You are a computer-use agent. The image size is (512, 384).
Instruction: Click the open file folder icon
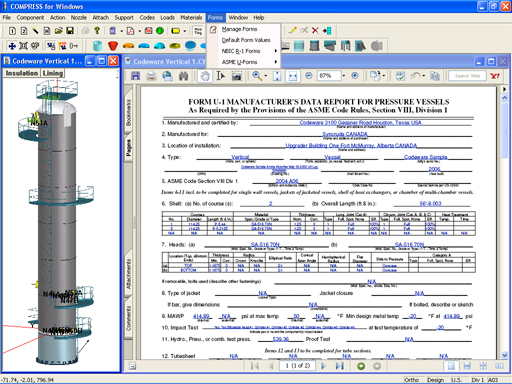[x=59, y=31]
